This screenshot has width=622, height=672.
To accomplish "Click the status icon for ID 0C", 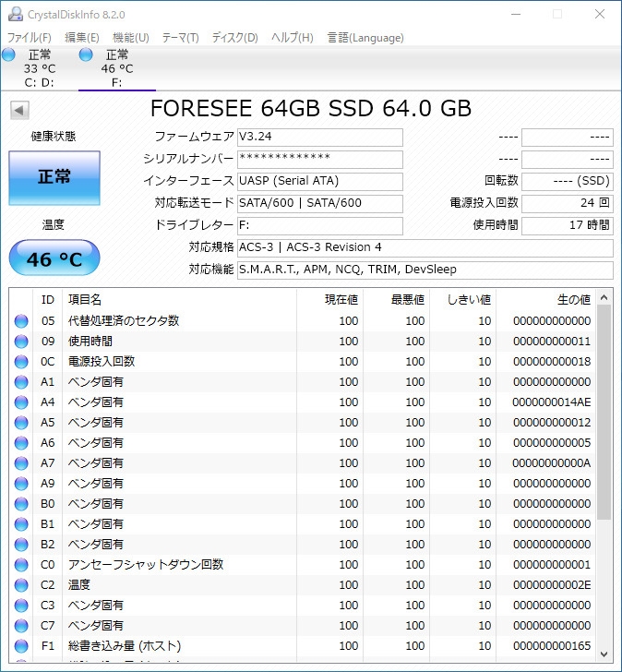I will click(x=21, y=362).
